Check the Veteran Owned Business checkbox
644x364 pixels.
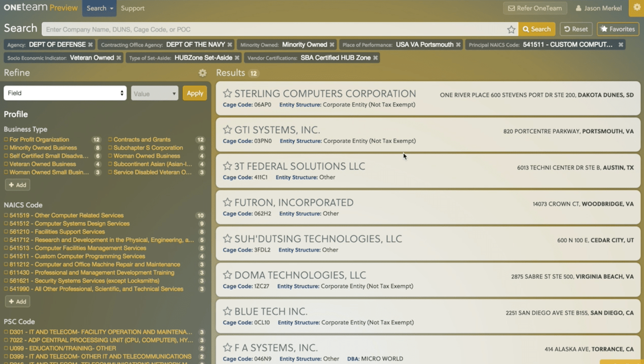(x=6, y=164)
